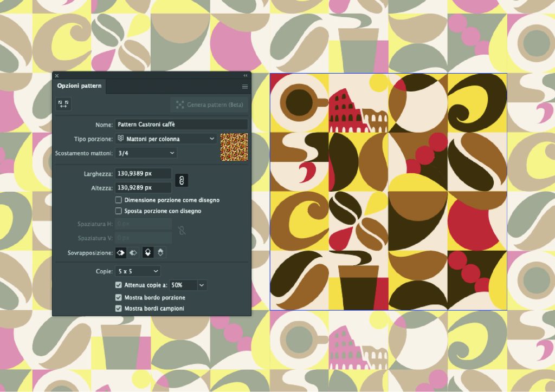Open the Opzioni pattern panel menu
555x392 pixels.
point(244,87)
